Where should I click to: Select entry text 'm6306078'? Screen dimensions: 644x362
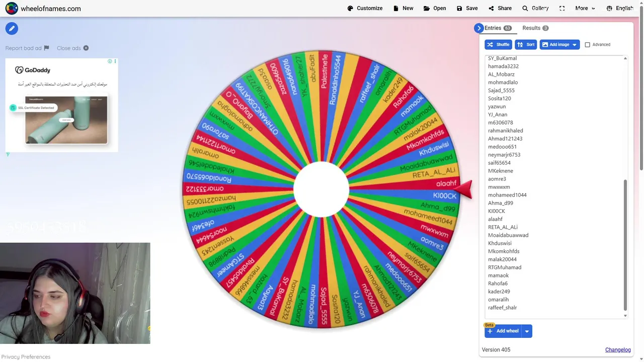(501, 123)
